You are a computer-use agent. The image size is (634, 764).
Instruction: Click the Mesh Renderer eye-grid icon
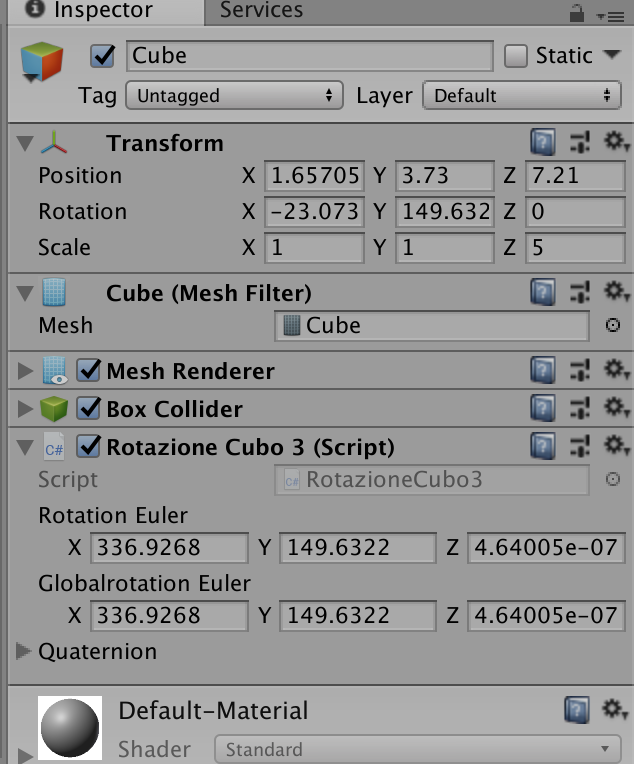(x=55, y=370)
